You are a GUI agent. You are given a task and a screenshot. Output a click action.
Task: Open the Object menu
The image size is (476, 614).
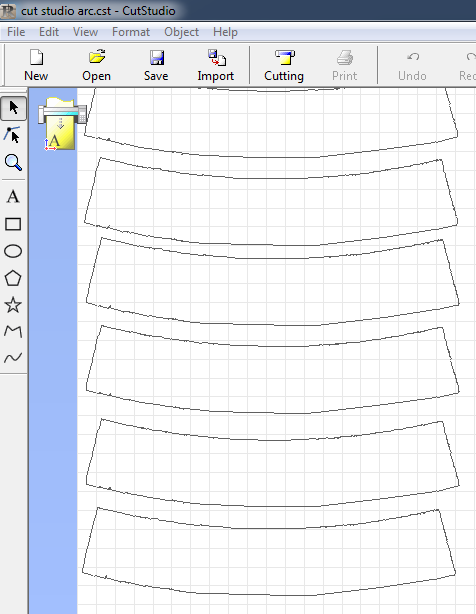tap(181, 32)
